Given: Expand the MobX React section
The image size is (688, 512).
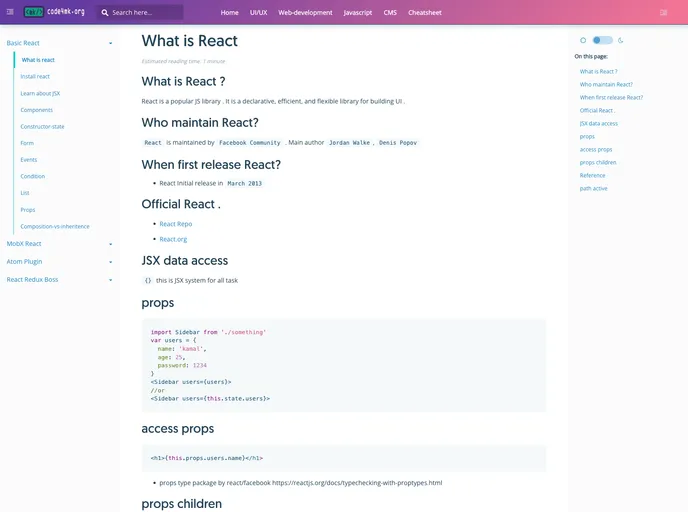Looking at the screenshot, I should [x=110, y=243].
